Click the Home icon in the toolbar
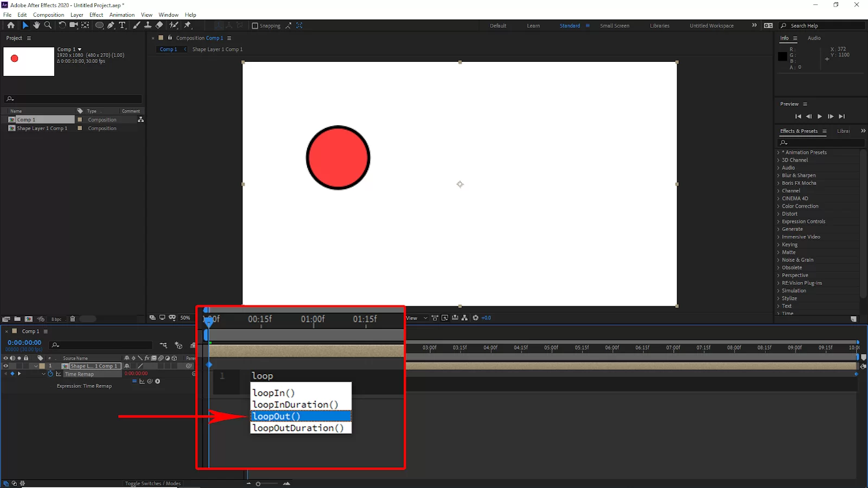 (11, 25)
